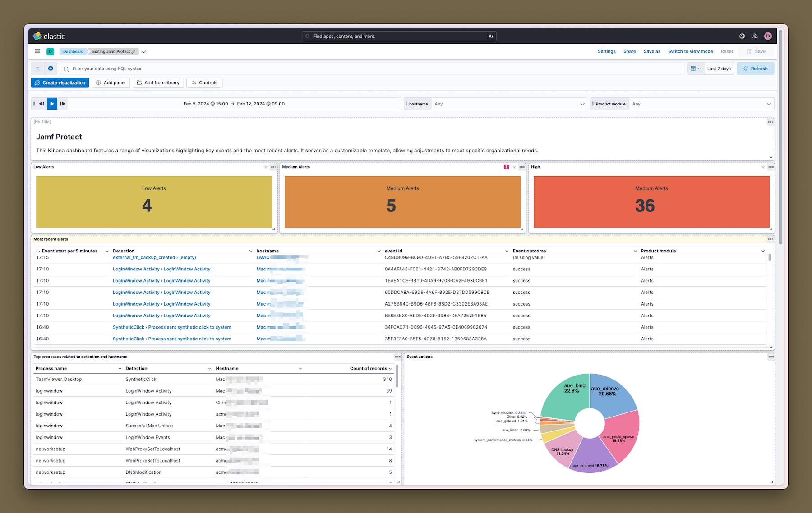Click the help icon in the top bar
Image resolution: width=812 pixels, height=513 pixels.
[x=742, y=36]
